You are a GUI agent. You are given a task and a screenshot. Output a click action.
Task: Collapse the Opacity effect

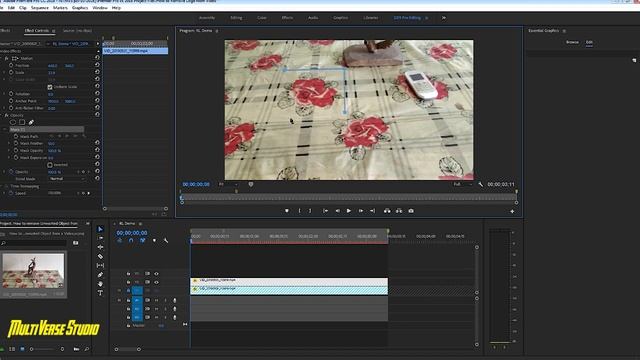point(2,116)
